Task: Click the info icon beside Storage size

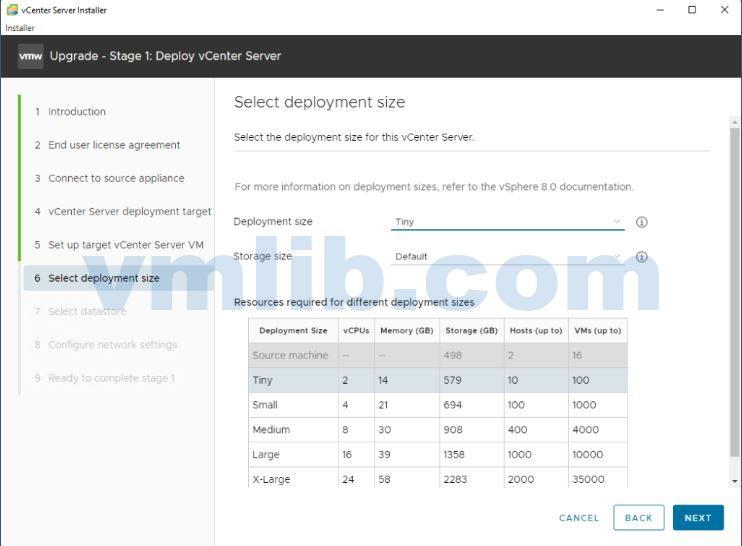Action: click(641, 256)
